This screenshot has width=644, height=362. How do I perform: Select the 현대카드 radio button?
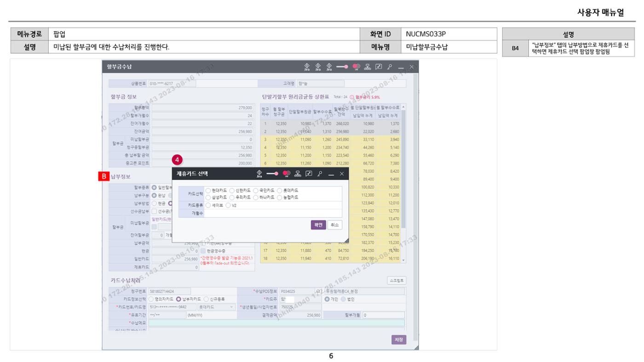[208, 190]
